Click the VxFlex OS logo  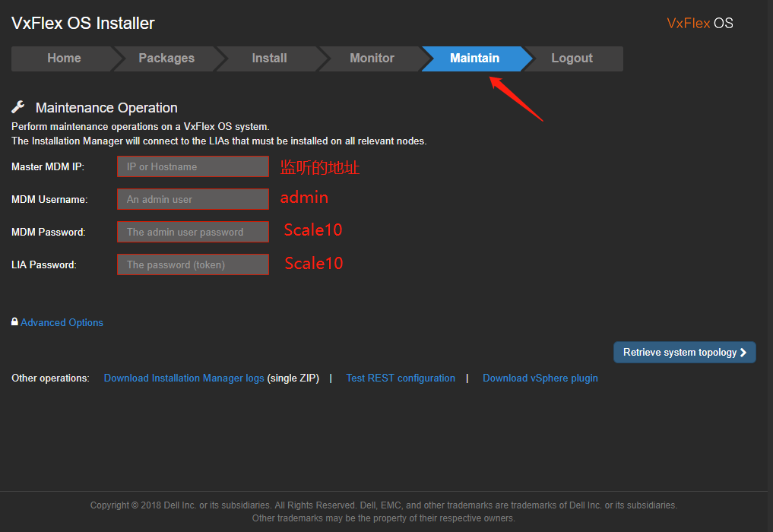pos(699,23)
